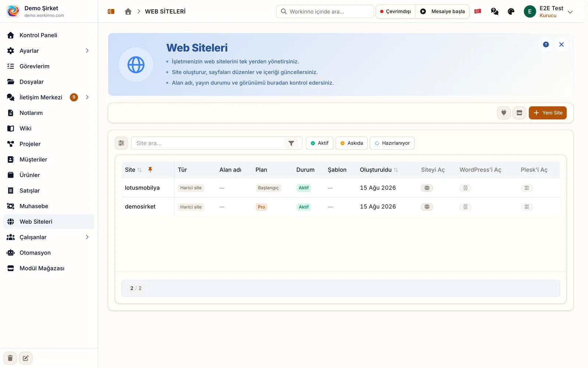The image size is (588, 368).
Task: Click the E user avatar
Action: coord(530,11)
